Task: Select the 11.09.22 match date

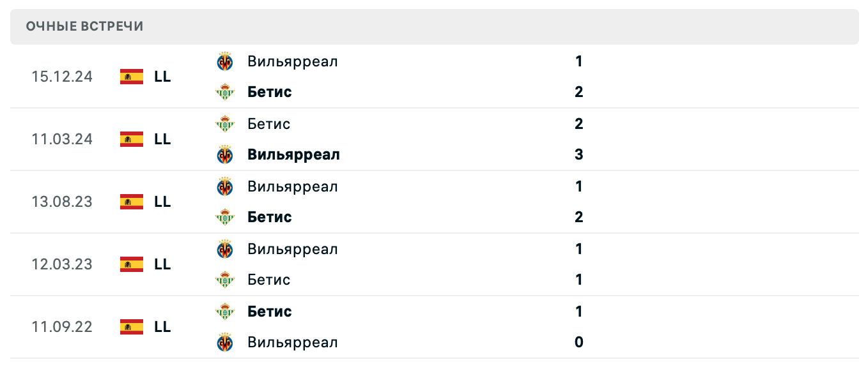Action: point(62,327)
